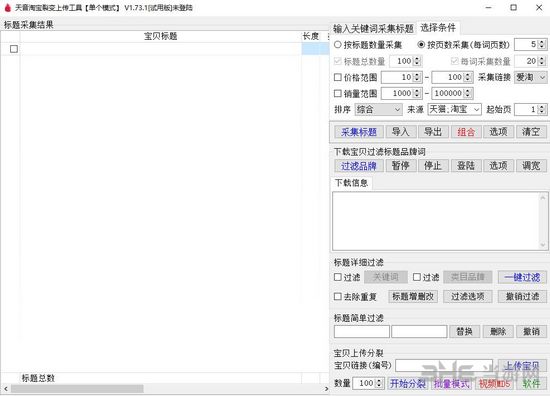The image size is (550, 396).
Task: Click the 宝贝链接(编号) input field
Action: 444,365
